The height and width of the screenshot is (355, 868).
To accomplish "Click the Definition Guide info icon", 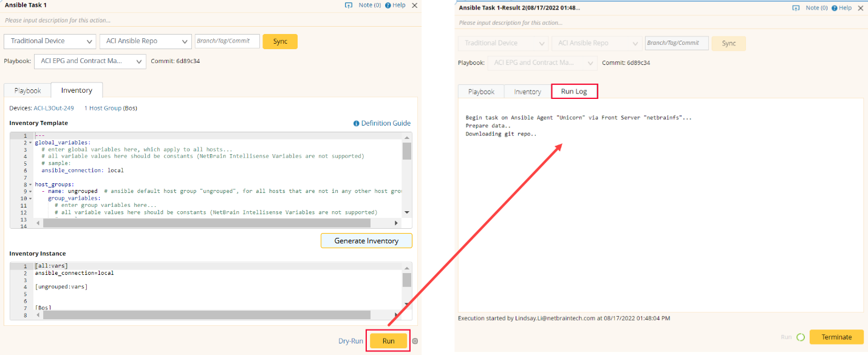I will tap(357, 123).
